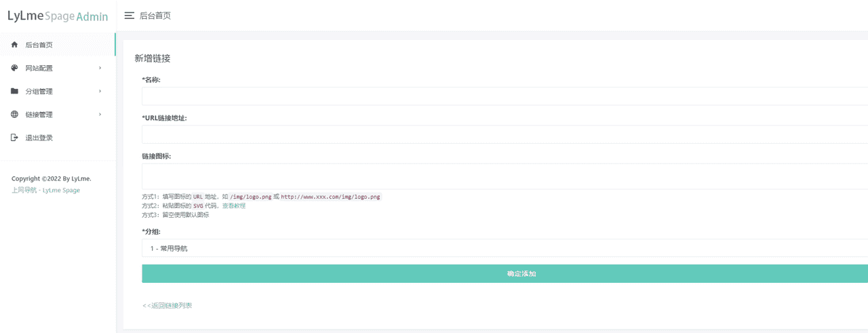This screenshot has height=333, width=868.
Task: Open the 分组管理 sidebar menu
Action: (x=58, y=91)
